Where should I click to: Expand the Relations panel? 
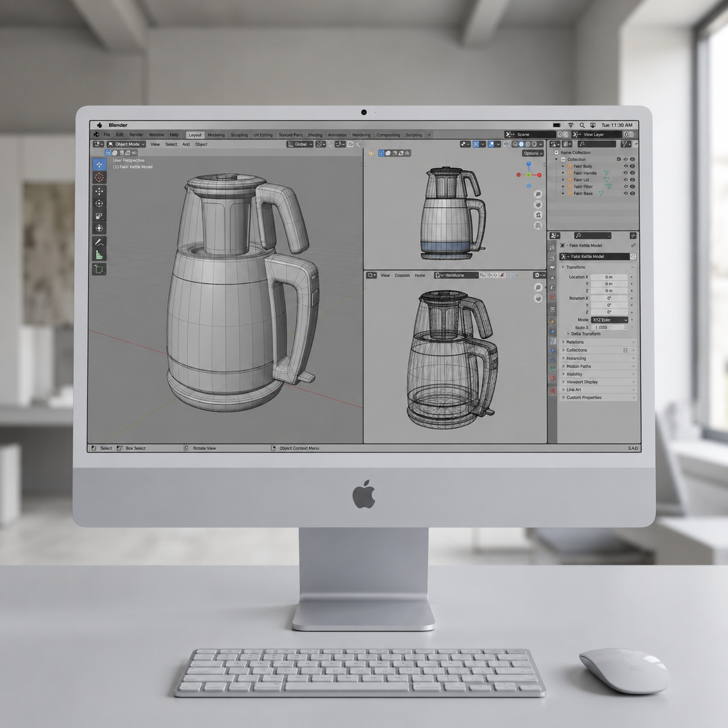(x=598, y=342)
